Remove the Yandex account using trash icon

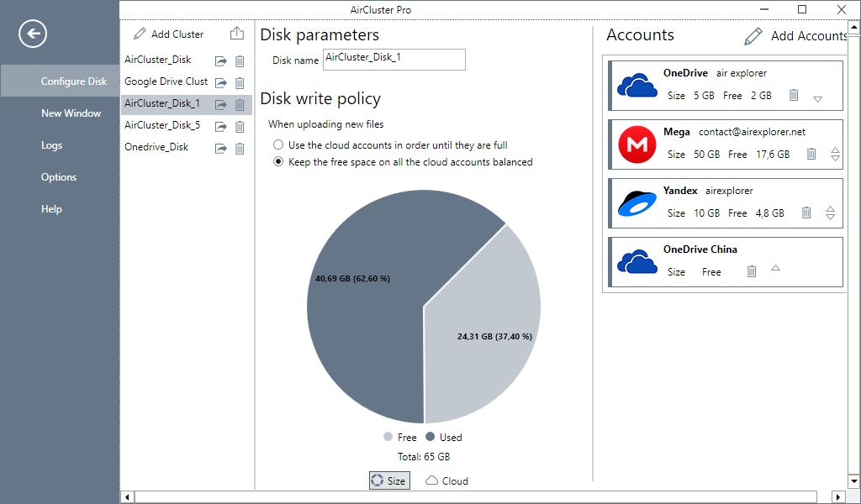pos(806,213)
